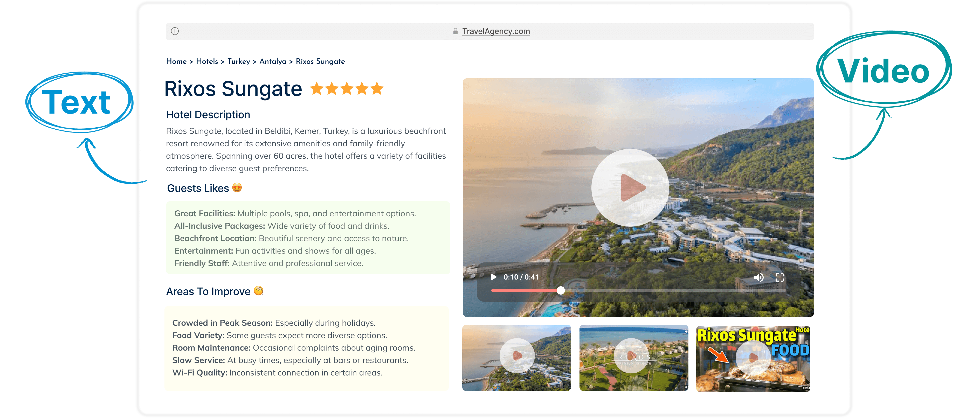Click the lock icon beside TravelAgency.com
980x418 pixels.
click(x=455, y=31)
